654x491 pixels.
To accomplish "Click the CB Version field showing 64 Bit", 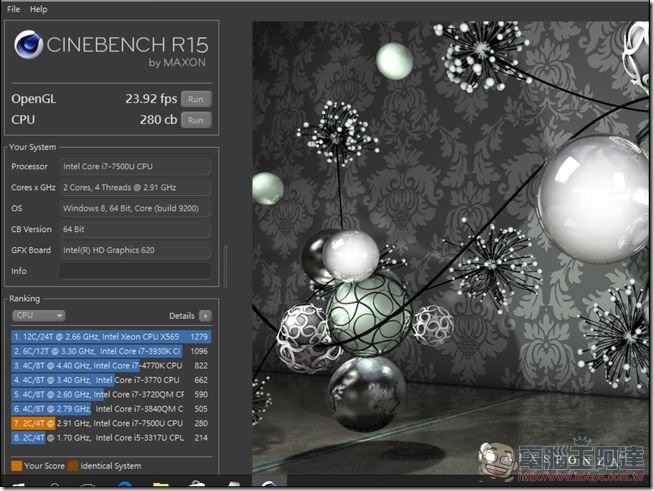I will [x=135, y=229].
